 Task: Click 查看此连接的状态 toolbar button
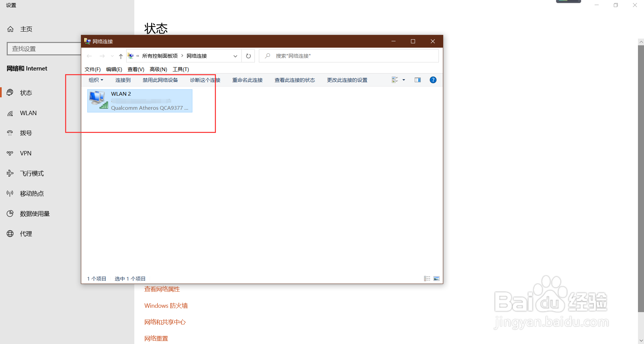click(x=295, y=80)
